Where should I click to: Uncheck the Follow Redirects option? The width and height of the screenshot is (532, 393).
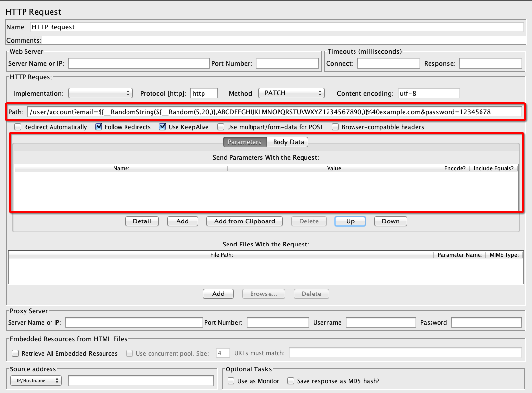99,127
